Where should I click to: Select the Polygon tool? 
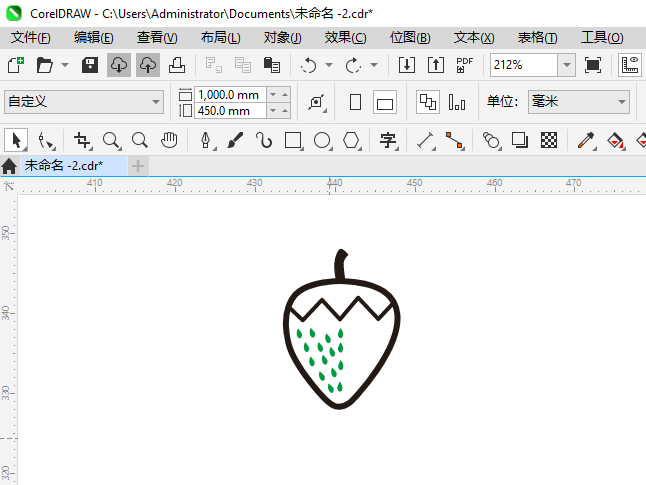(351, 141)
